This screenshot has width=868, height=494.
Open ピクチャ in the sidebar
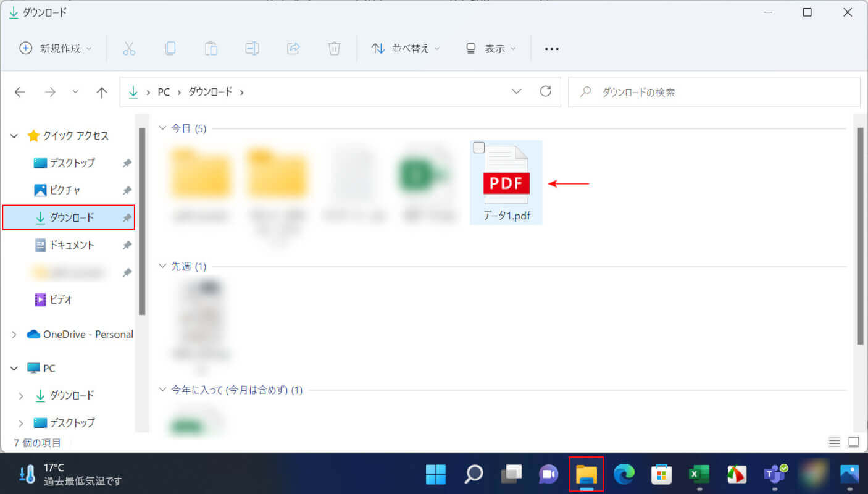pyautogui.click(x=65, y=190)
